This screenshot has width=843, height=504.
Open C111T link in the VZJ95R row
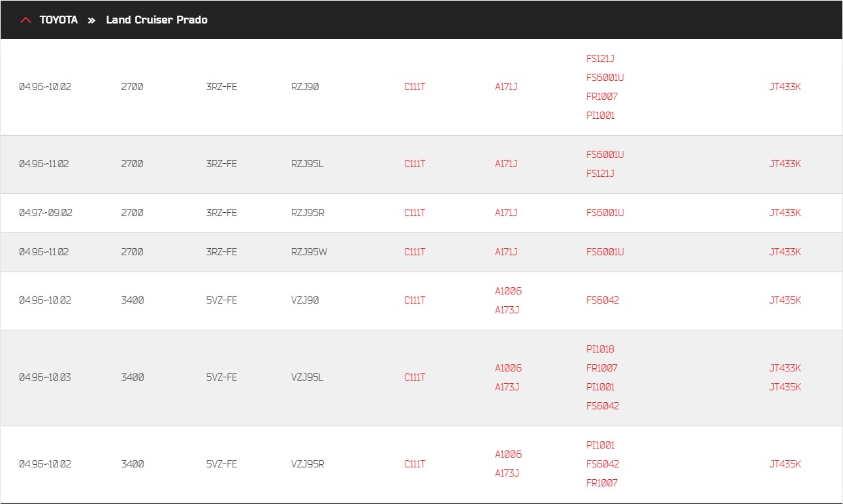(x=415, y=464)
